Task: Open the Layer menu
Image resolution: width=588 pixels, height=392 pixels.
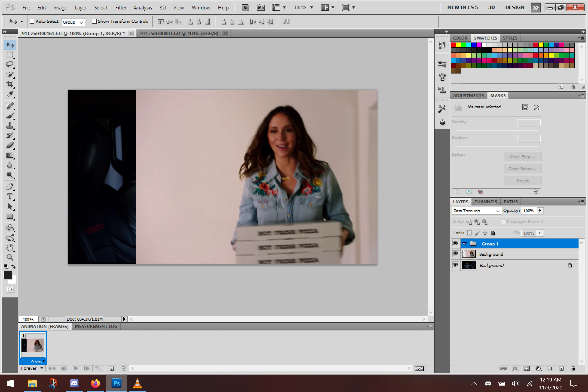Action: tap(81, 8)
